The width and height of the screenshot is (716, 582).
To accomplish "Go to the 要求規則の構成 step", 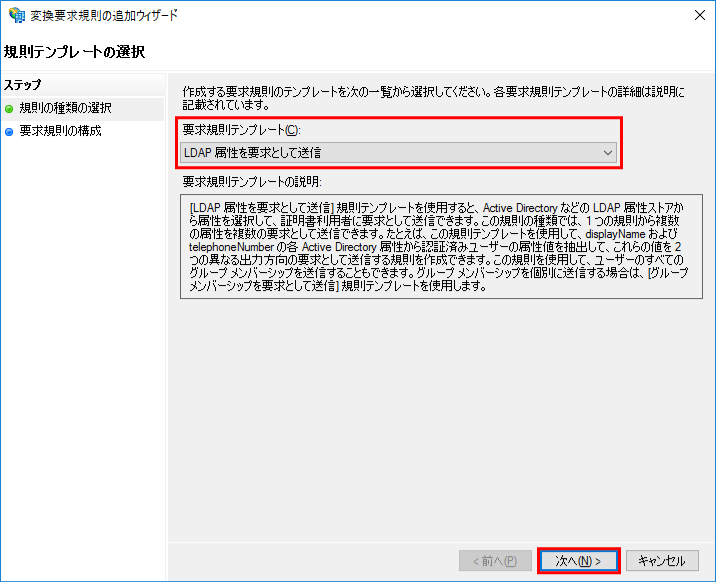I will 60,131.
